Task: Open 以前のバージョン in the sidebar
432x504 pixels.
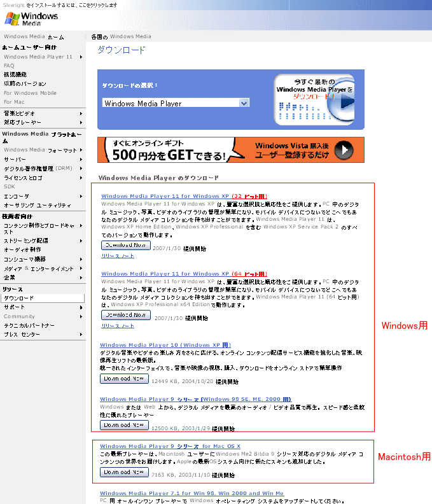Action: tap(25, 83)
